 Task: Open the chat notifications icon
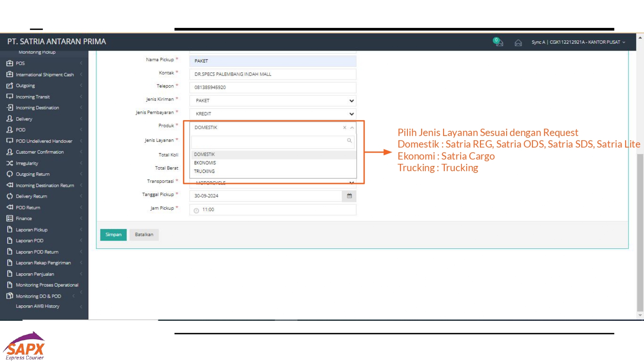pos(498,42)
